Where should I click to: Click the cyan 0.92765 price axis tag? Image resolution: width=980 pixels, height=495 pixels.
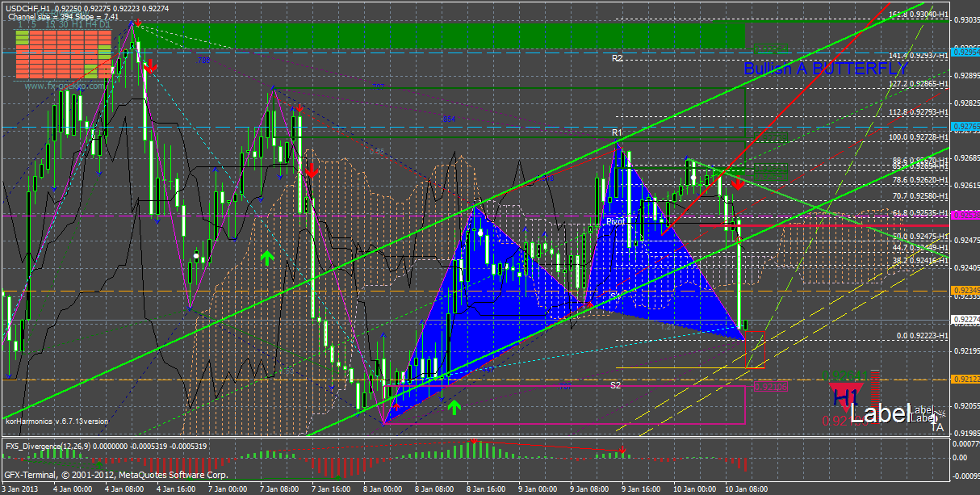point(965,127)
